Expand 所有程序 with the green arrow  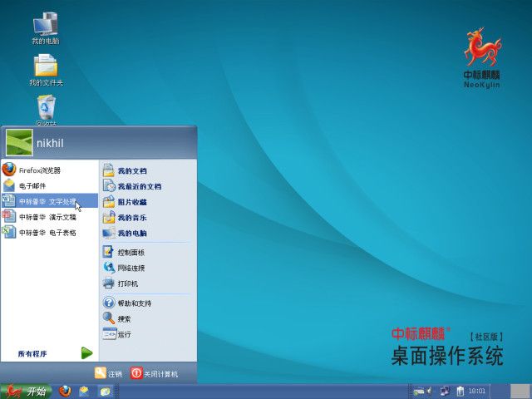click(x=86, y=353)
